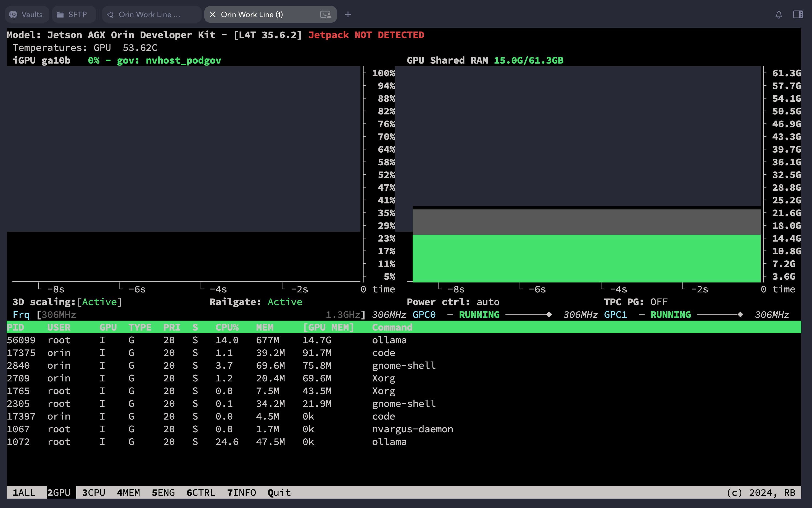Click the 24.6 CPU% value
Image resolution: width=812 pixels, height=508 pixels.
coord(227,442)
